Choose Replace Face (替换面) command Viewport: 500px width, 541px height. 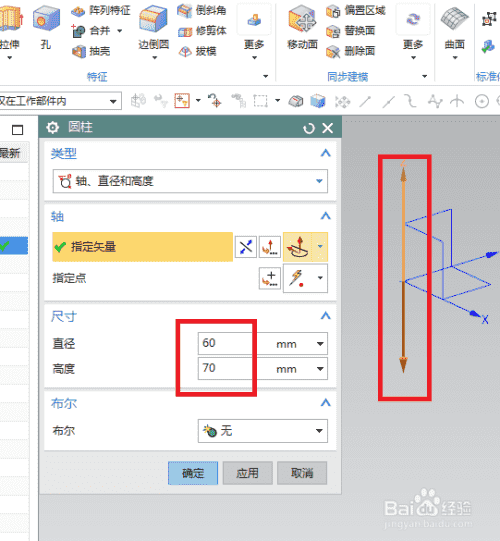[x=351, y=31]
